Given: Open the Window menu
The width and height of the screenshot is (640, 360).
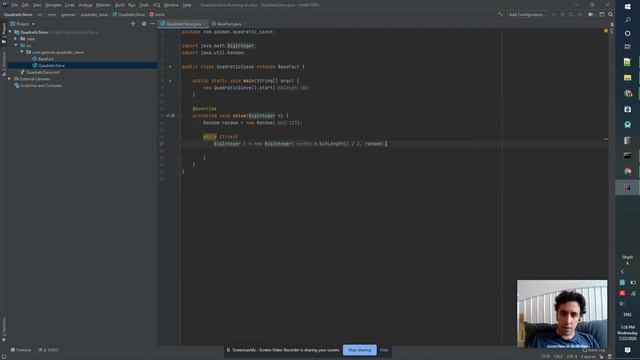Looking at the screenshot, I should [171, 5].
